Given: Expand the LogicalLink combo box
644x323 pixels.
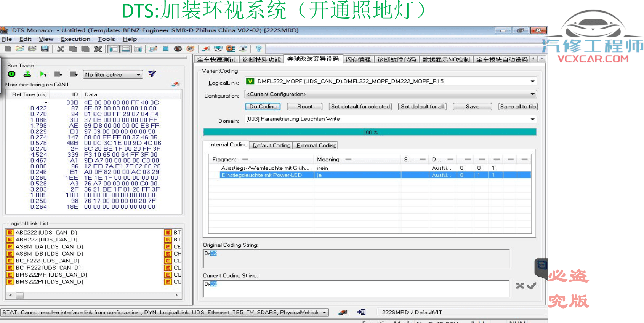Looking at the screenshot, I should [532, 81].
